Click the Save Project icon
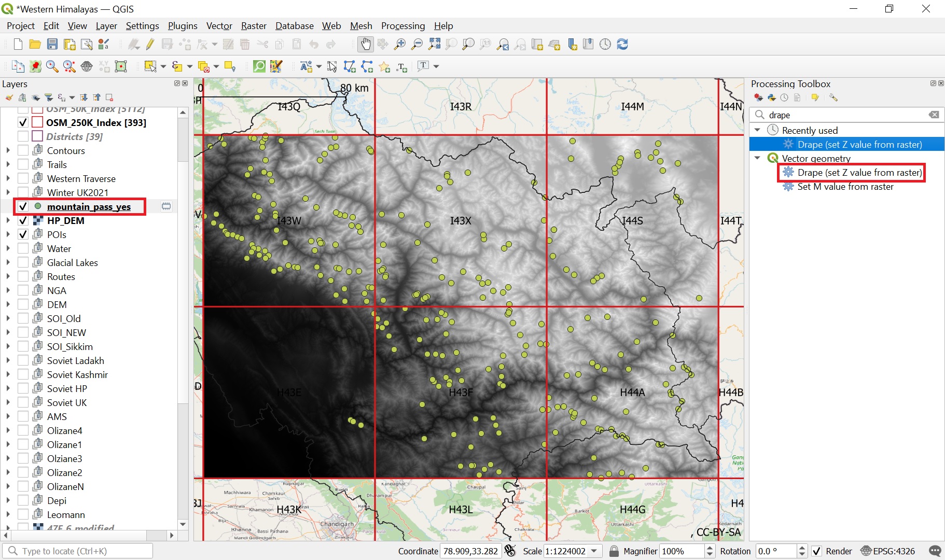This screenshot has width=945, height=560. 52,45
